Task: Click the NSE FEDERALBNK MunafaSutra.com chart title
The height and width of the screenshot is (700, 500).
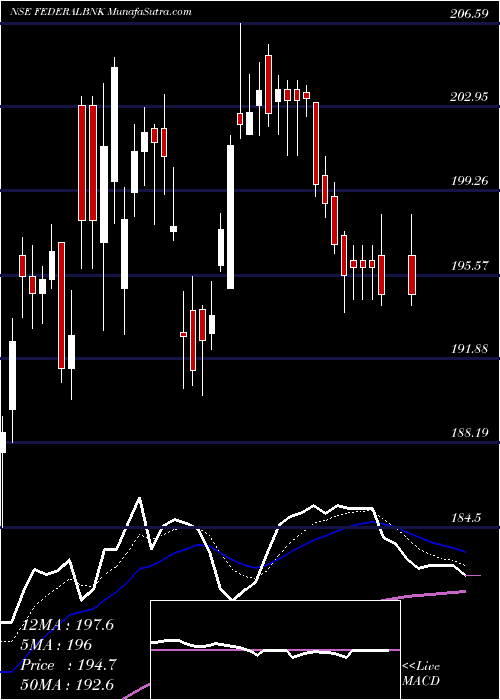Action: [101, 11]
